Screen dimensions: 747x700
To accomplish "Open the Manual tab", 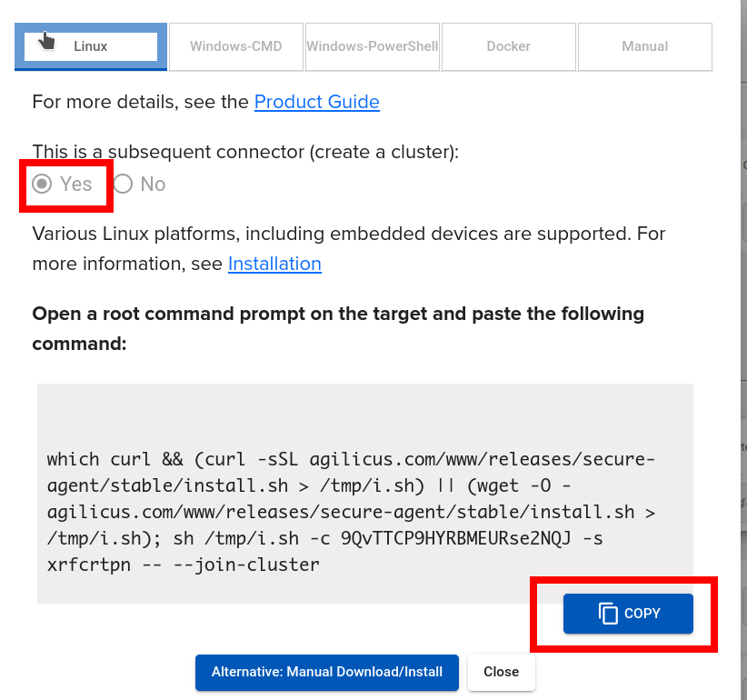I will point(644,46).
